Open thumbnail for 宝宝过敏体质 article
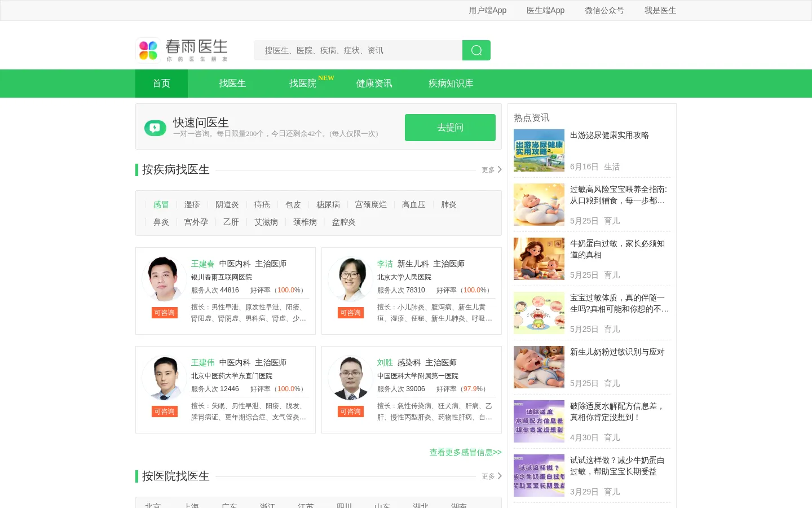Viewport: 812px width, 508px height. click(539, 313)
